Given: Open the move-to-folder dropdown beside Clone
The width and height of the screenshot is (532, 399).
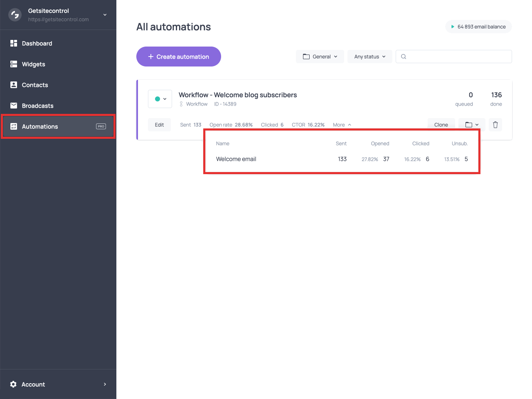Looking at the screenshot, I should tap(472, 125).
